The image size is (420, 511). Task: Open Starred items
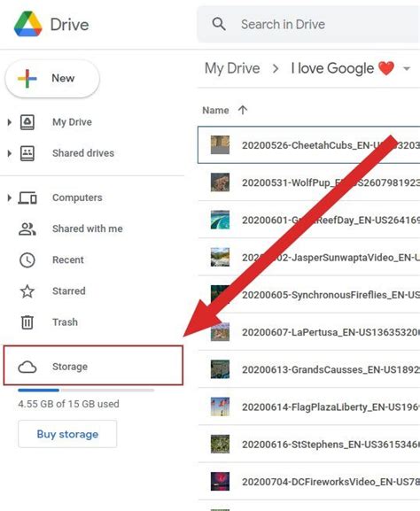coord(69,291)
